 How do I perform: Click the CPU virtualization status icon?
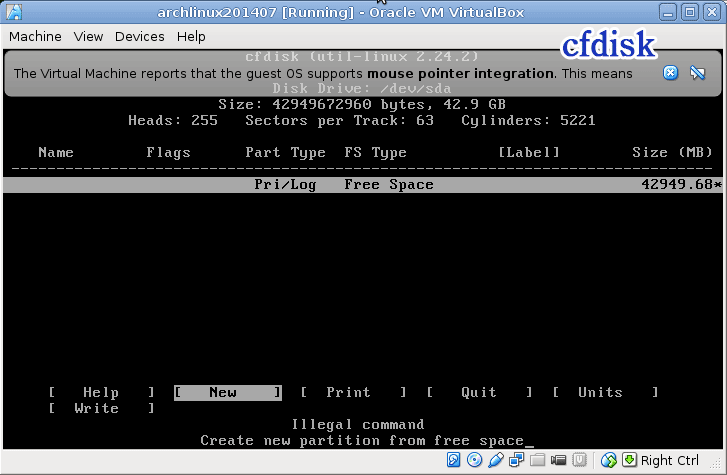(x=580, y=460)
